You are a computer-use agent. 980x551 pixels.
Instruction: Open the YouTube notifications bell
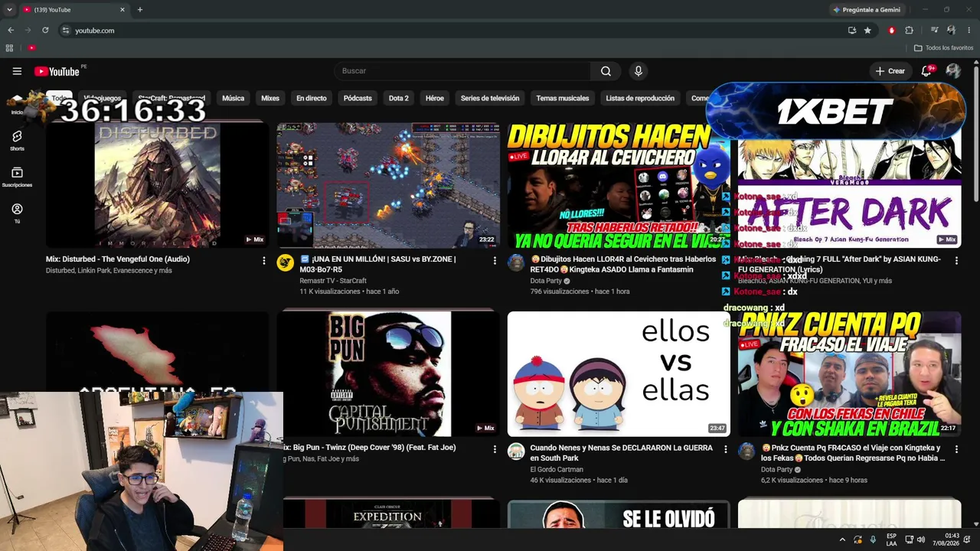click(x=926, y=71)
